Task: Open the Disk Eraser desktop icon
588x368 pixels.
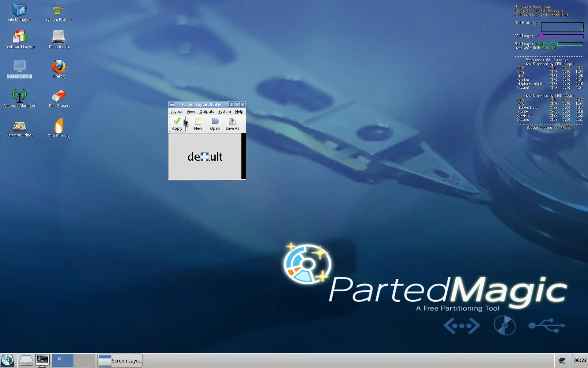Action: (58, 98)
